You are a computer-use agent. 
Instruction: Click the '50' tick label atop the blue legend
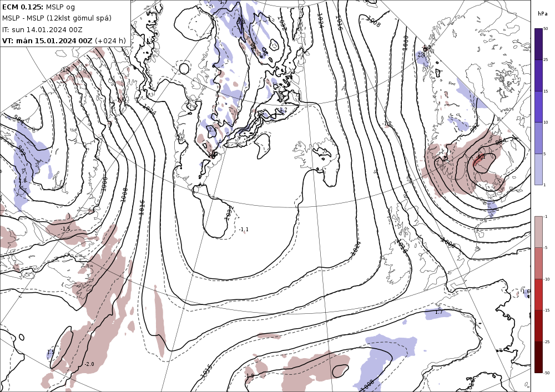(546, 29)
